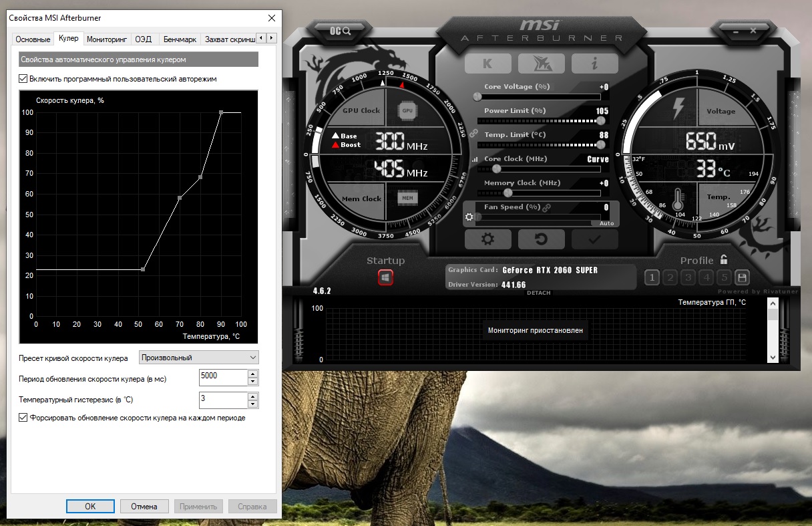Click the lightning bolt voltage icon

click(x=679, y=108)
